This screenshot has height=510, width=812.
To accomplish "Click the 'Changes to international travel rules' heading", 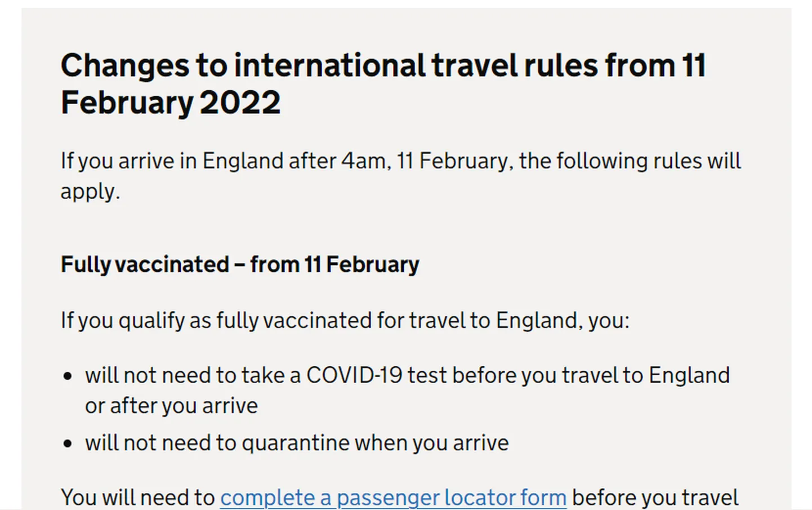I will pos(383,84).
